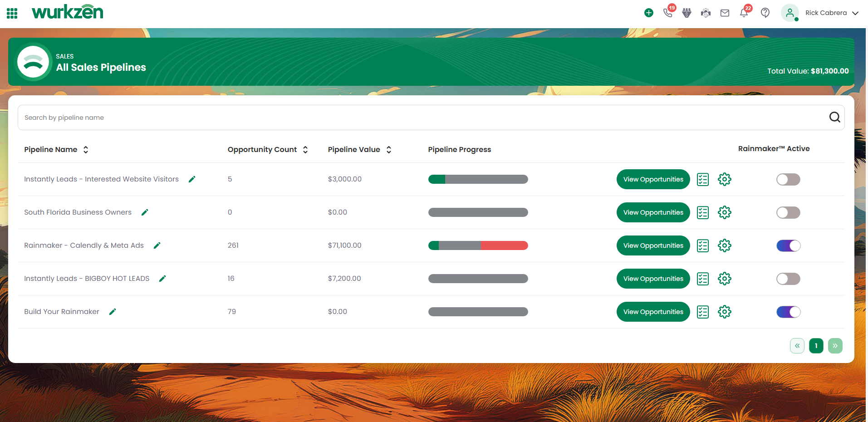This screenshot has width=868, height=422.
Task: Click Instantly Leads - BIGBOY HOT LEADS name
Action: [x=87, y=279]
